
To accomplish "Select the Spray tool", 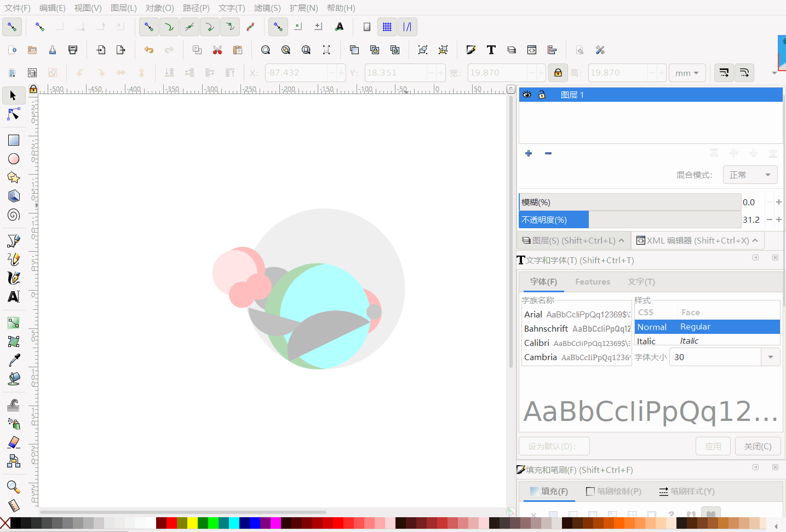I will 14,424.
